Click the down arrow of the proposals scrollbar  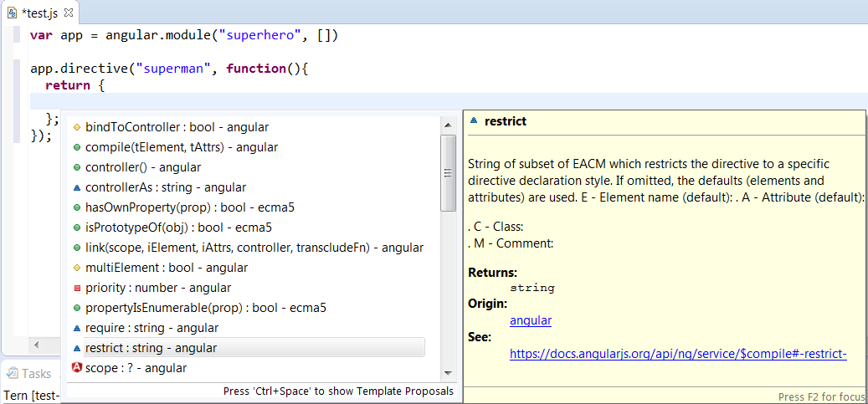click(448, 374)
